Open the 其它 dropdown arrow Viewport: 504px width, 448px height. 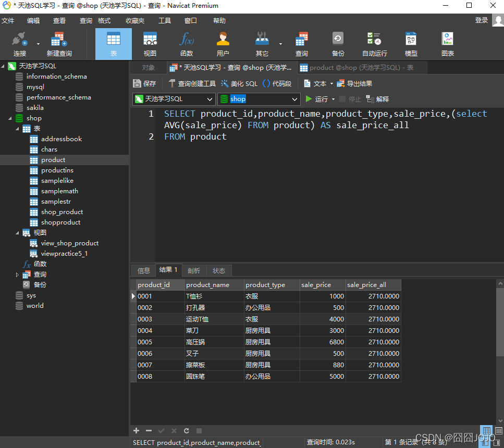click(x=280, y=44)
